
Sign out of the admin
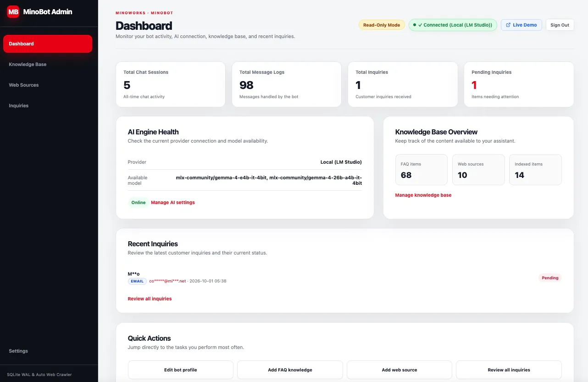tap(560, 25)
